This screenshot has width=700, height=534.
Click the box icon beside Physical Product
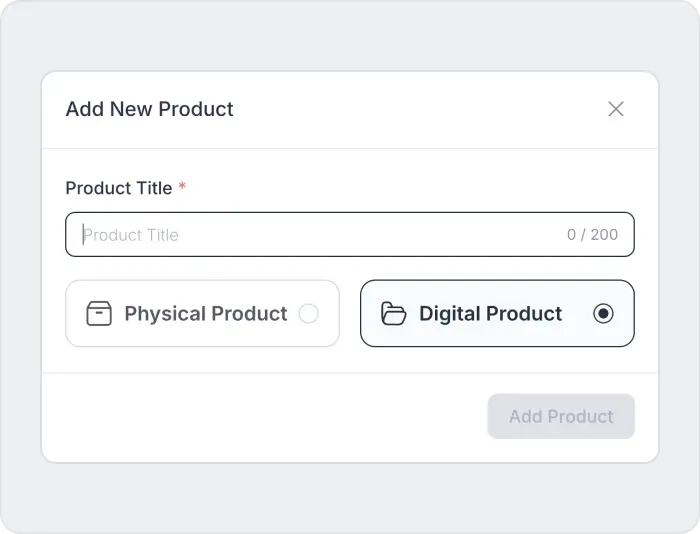click(x=99, y=314)
